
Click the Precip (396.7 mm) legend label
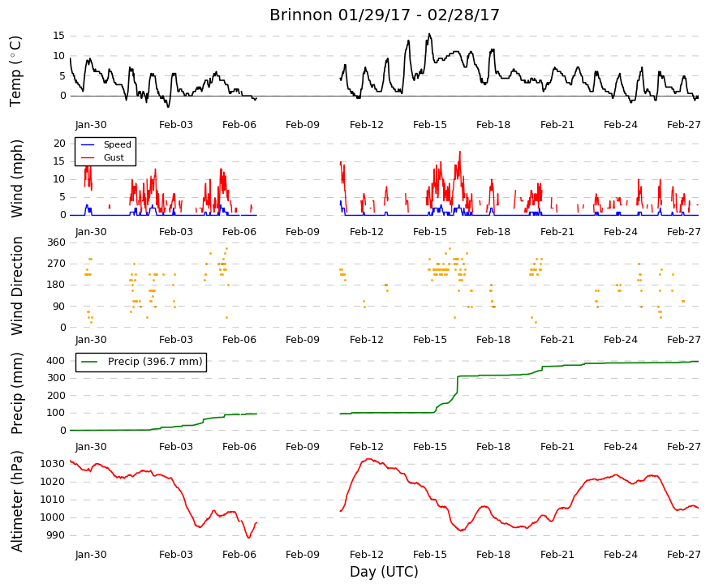click(x=155, y=362)
